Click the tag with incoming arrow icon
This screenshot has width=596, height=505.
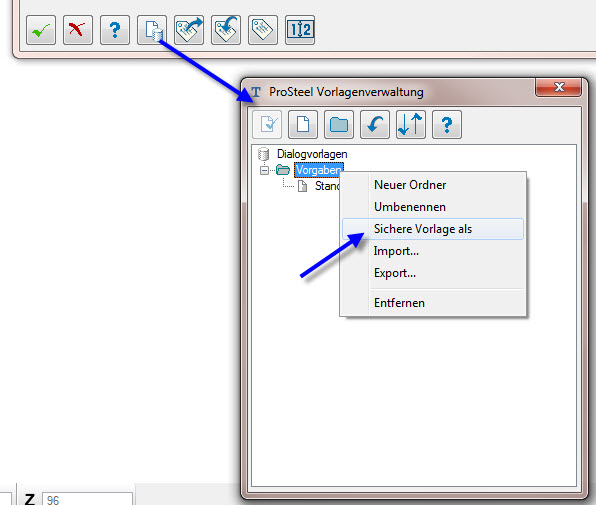[x=226, y=30]
